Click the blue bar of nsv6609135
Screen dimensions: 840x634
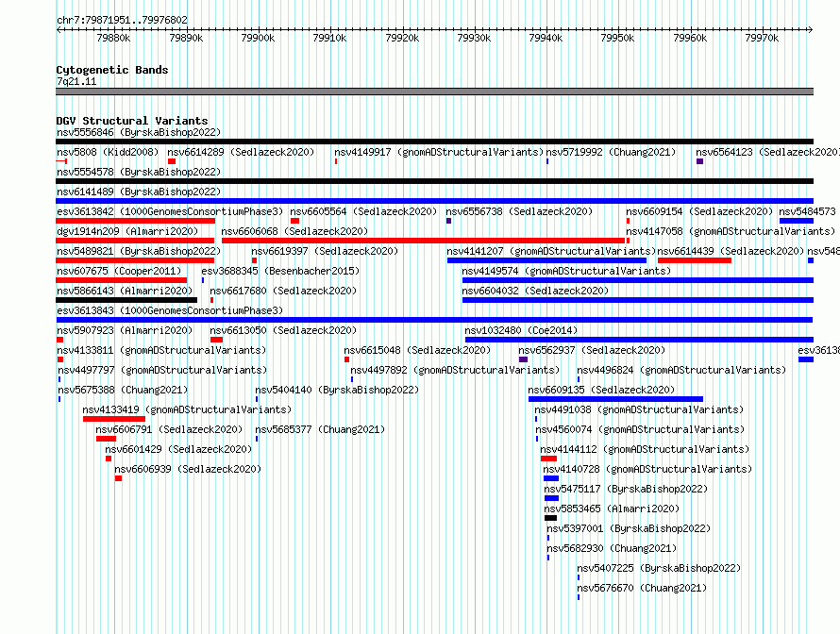click(x=615, y=399)
